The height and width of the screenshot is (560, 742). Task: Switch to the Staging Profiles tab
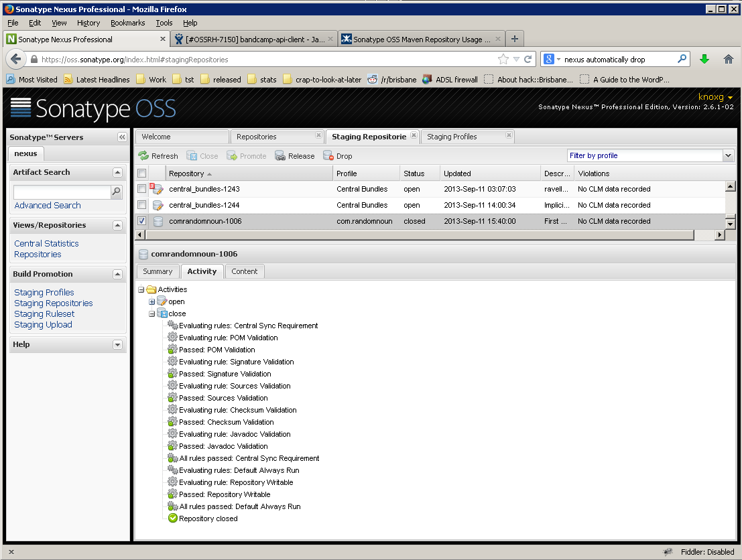[467, 137]
